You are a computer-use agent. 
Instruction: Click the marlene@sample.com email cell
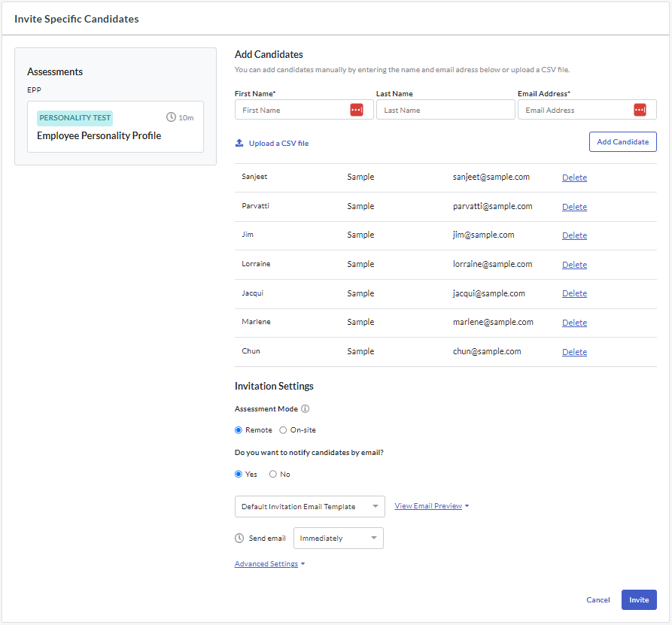(x=493, y=322)
